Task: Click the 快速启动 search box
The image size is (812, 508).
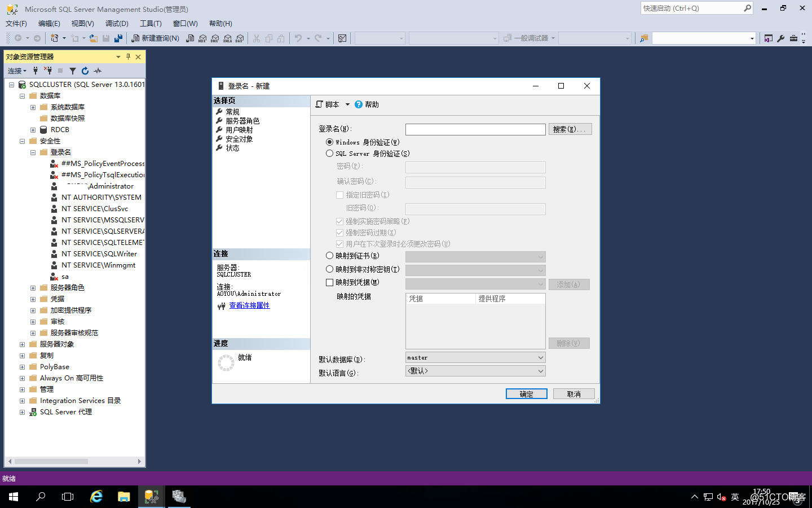Action: point(696,8)
